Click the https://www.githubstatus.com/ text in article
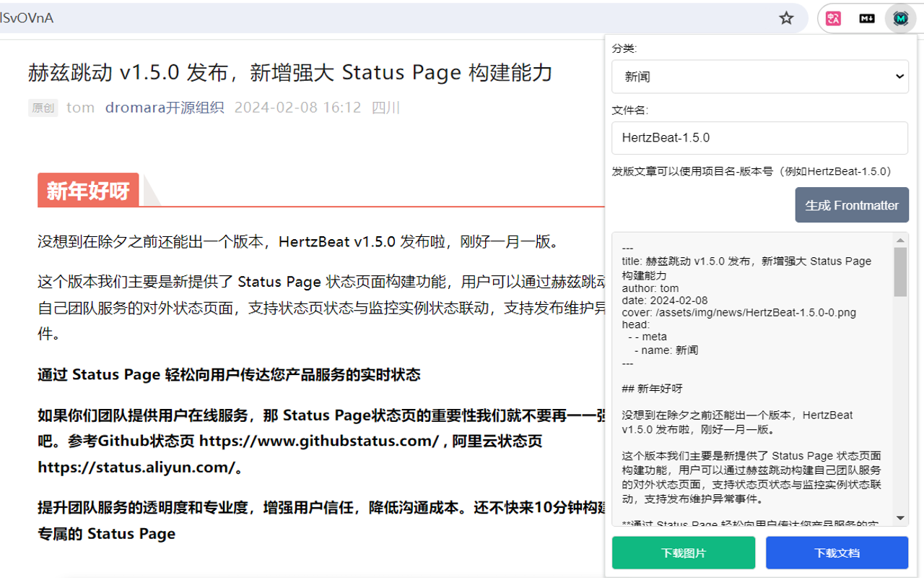Screen dimensions: 924x578 point(318,441)
